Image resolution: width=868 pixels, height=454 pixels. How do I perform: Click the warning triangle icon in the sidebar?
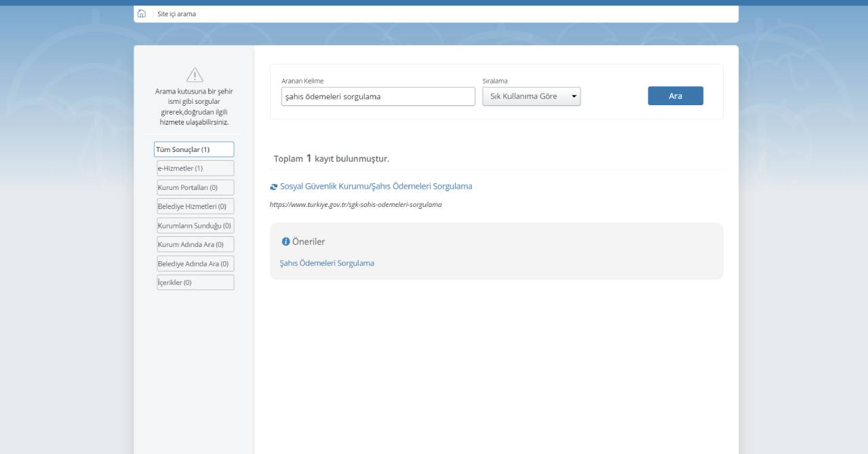tap(195, 75)
